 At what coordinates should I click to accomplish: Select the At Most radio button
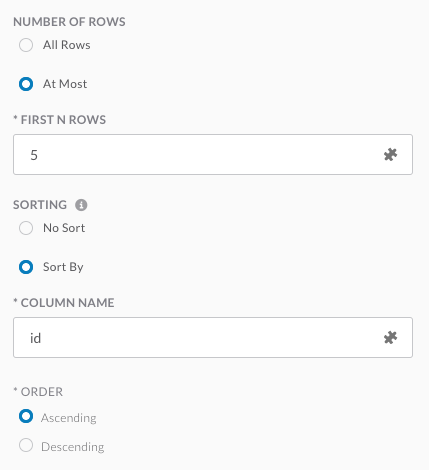point(26,84)
